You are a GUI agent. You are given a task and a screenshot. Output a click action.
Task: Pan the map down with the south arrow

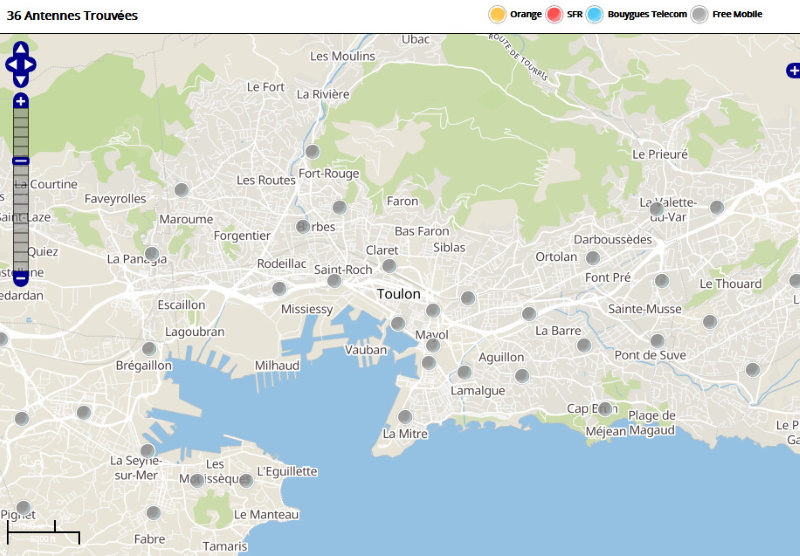coord(21,81)
